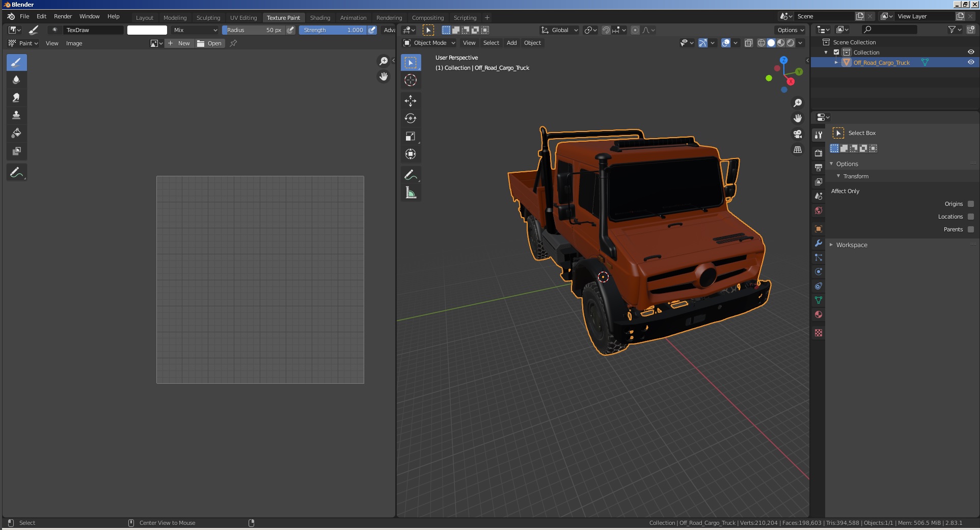Enable the Parents checkbox
The width and height of the screenshot is (980, 530).
[971, 229]
